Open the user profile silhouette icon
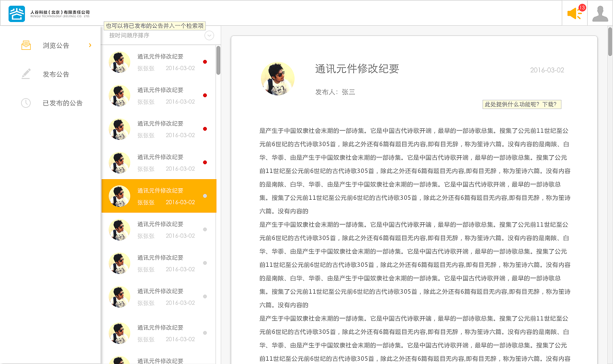 [600, 13]
